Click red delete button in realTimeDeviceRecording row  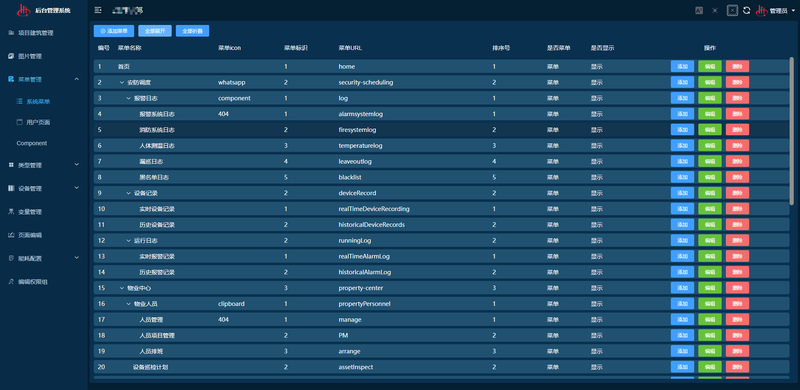coord(737,209)
